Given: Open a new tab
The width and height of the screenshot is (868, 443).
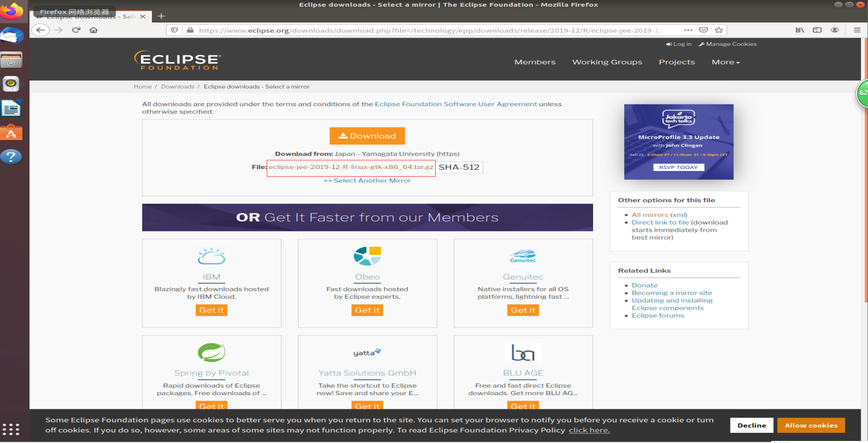Looking at the screenshot, I should [x=161, y=16].
